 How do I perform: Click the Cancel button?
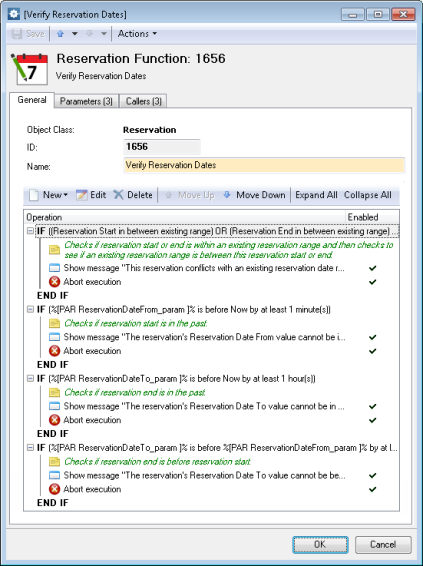(383, 544)
